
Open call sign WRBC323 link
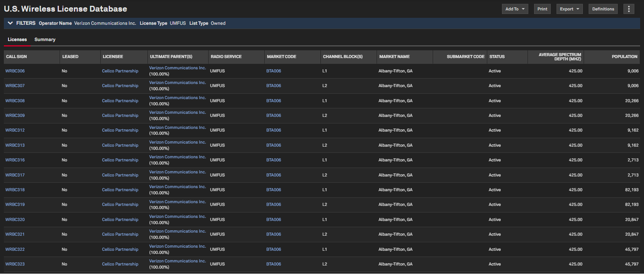pyautogui.click(x=15, y=264)
